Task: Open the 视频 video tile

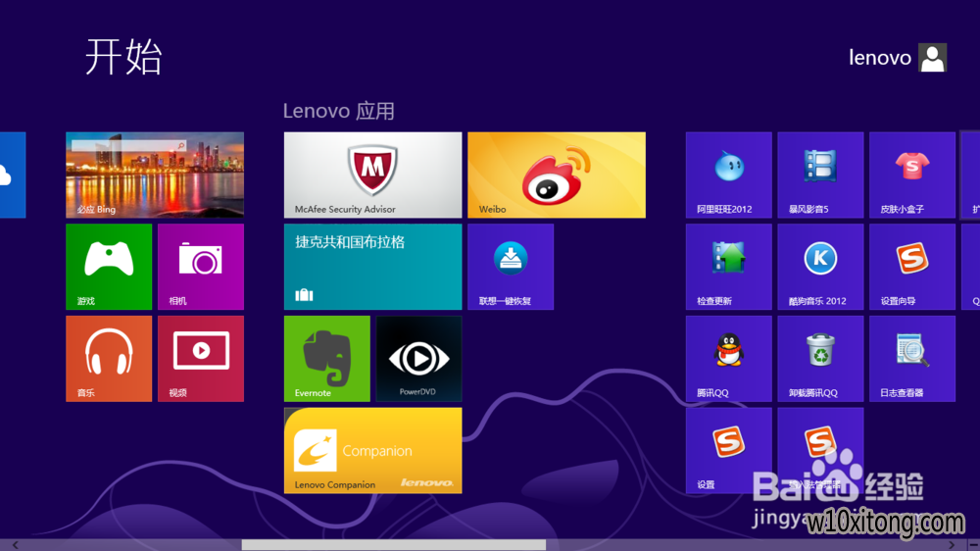Action: [201, 359]
